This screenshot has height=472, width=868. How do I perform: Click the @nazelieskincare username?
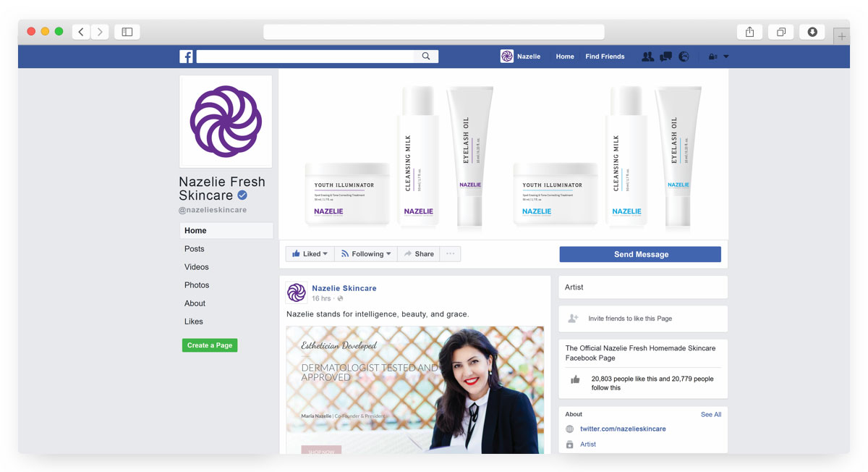213,210
